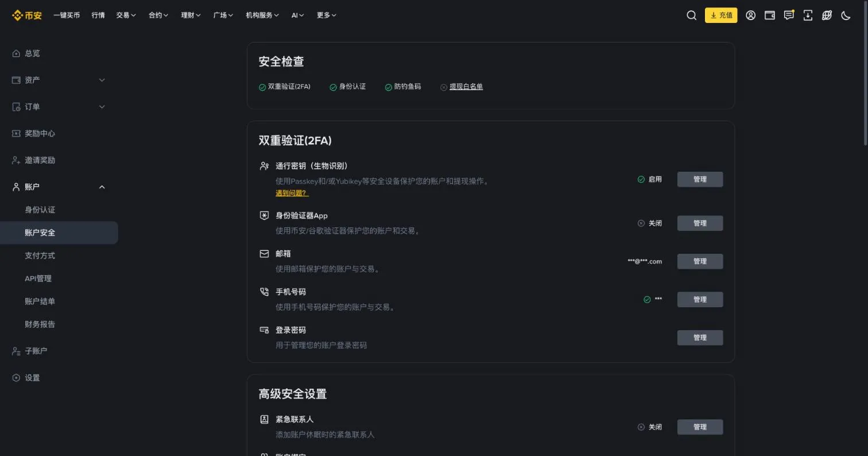Open the user profile icon

pyautogui.click(x=750, y=16)
